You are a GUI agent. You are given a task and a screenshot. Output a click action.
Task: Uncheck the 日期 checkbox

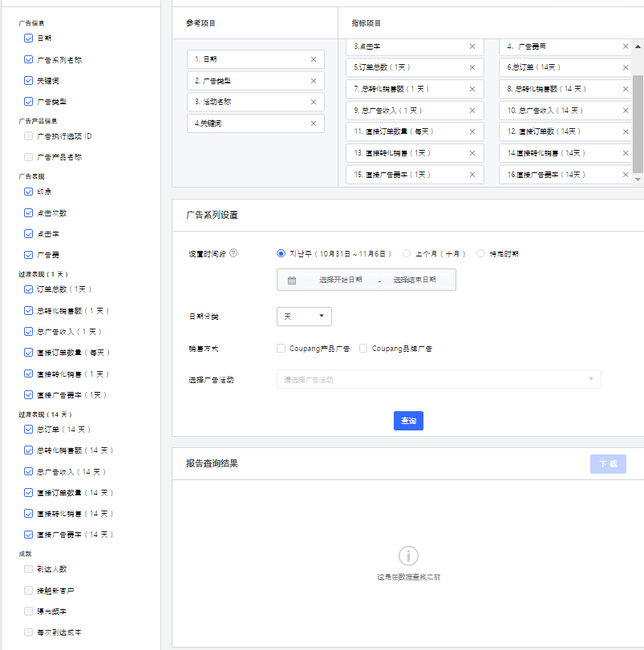28,38
